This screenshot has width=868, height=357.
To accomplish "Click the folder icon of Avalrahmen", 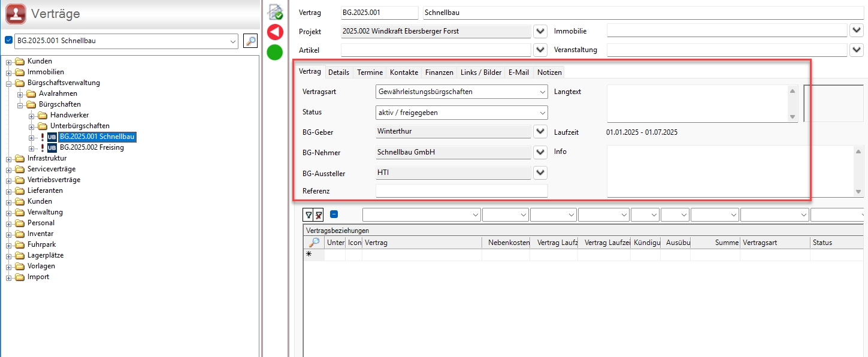I will tap(31, 93).
